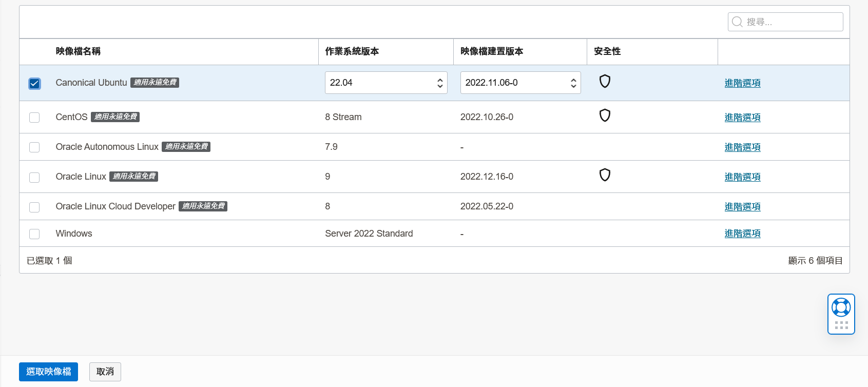Screen dimensions: 868x387
Task: Check the CentOS image checkbox
Action: (x=34, y=118)
